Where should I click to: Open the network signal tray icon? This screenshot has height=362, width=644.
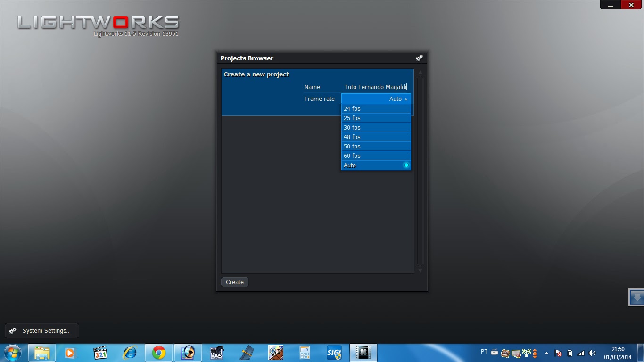(x=581, y=353)
